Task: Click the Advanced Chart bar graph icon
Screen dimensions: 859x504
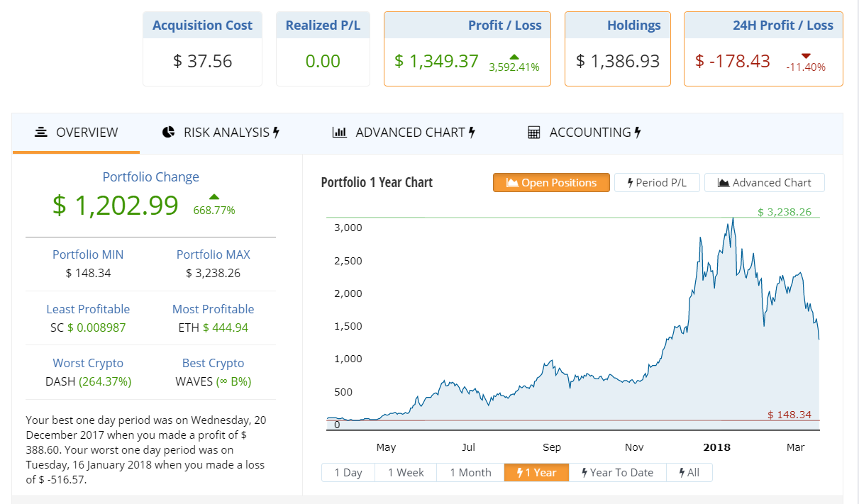Action: pyautogui.click(x=340, y=133)
